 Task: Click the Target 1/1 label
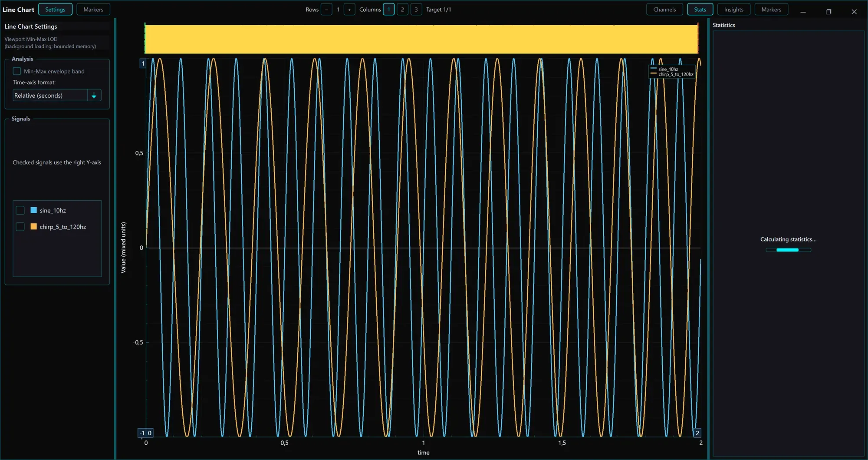pos(438,10)
